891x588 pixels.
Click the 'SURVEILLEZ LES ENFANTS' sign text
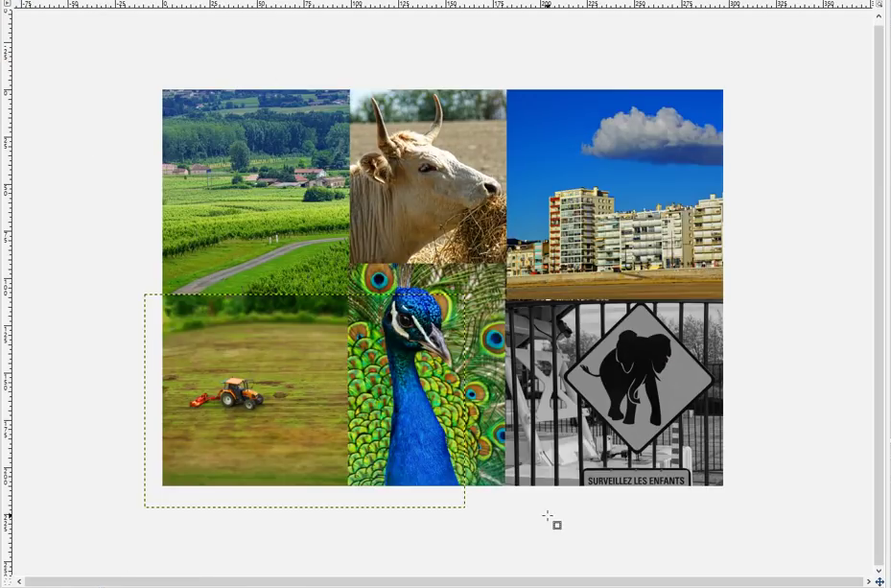[636, 479]
